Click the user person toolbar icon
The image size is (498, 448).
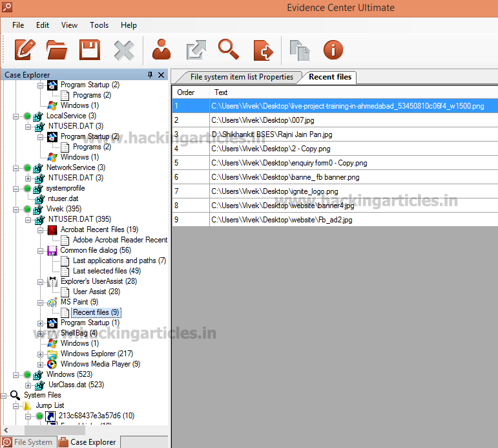(161, 49)
